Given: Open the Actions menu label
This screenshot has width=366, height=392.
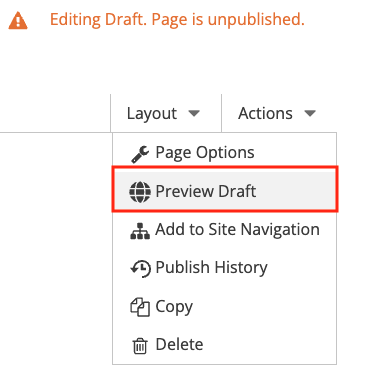Looking at the screenshot, I should click(265, 113).
